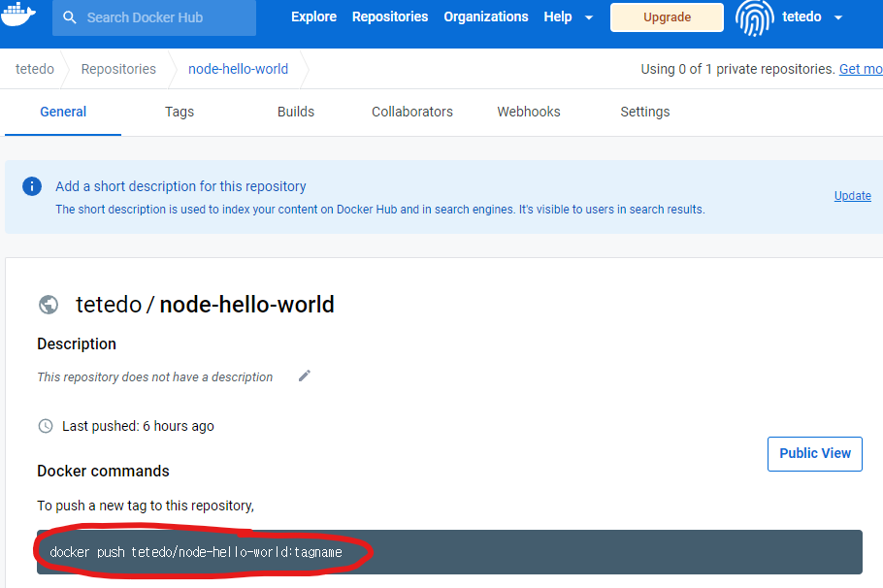Click the "Docker commands" heading

click(103, 471)
